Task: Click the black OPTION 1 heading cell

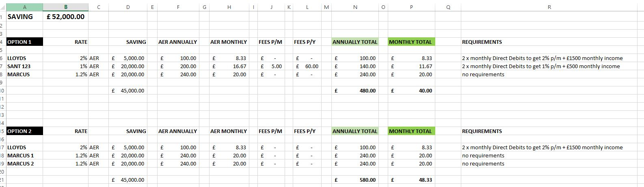Action: click(24, 42)
